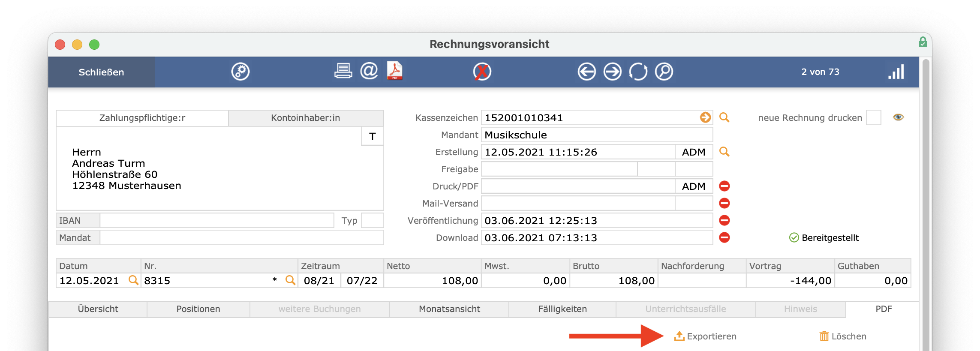Select the Kontoinhaber:in tab
The height and width of the screenshot is (351, 980).
pyautogui.click(x=306, y=118)
